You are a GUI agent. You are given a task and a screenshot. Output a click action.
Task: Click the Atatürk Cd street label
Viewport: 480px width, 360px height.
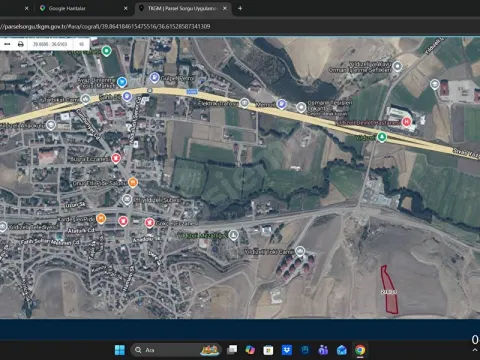(x=81, y=231)
